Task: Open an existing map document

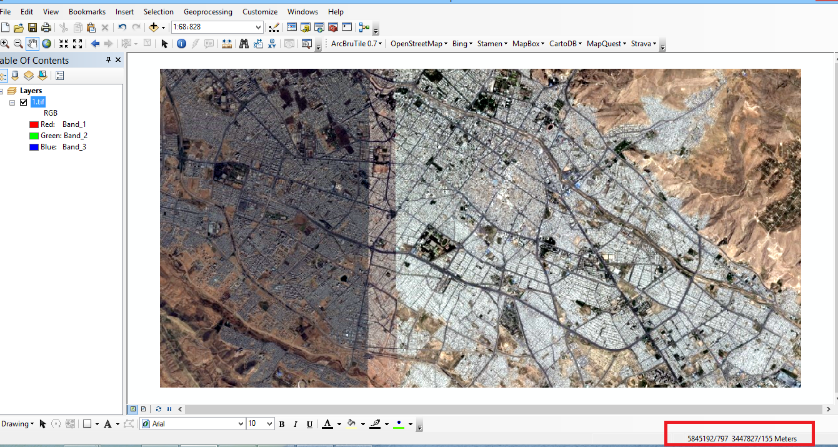Action: pos(19,27)
